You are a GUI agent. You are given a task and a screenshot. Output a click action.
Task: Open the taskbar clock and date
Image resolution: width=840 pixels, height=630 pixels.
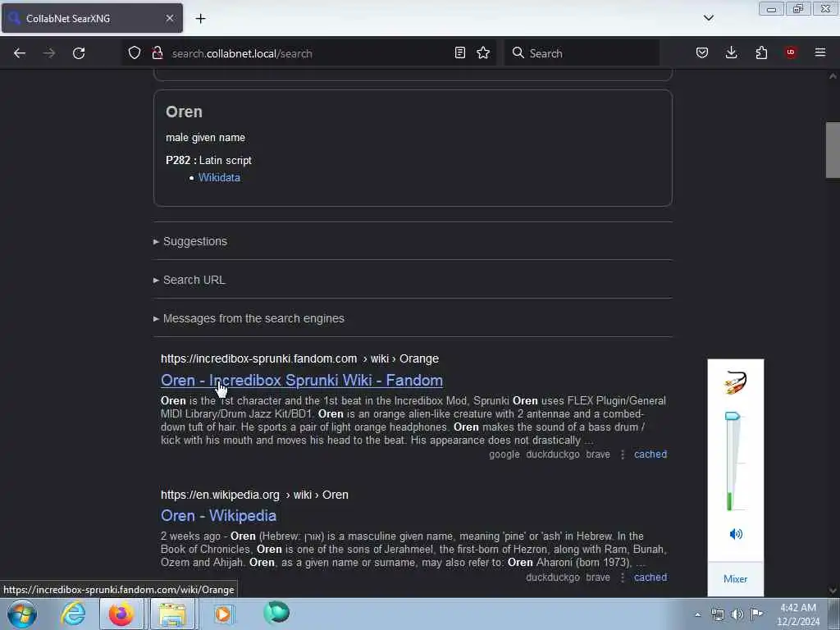click(798, 614)
